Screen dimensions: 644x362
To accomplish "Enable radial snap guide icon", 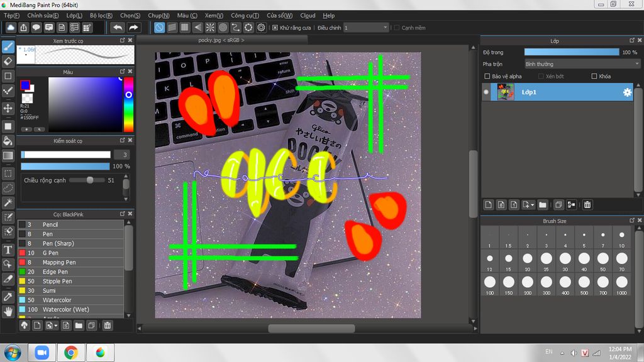I will [210, 28].
